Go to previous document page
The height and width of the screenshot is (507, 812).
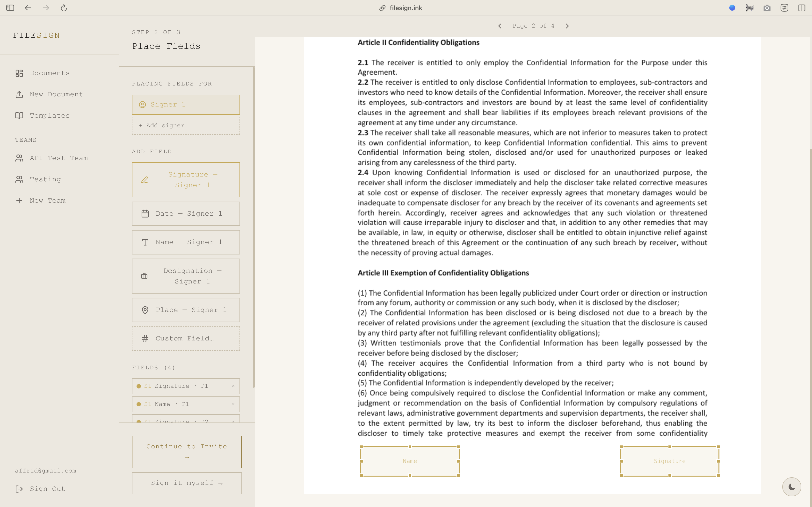pos(500,26)
